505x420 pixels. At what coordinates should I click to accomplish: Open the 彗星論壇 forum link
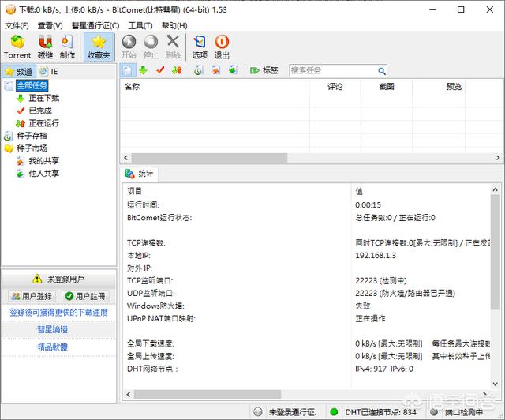pos(52,329)
